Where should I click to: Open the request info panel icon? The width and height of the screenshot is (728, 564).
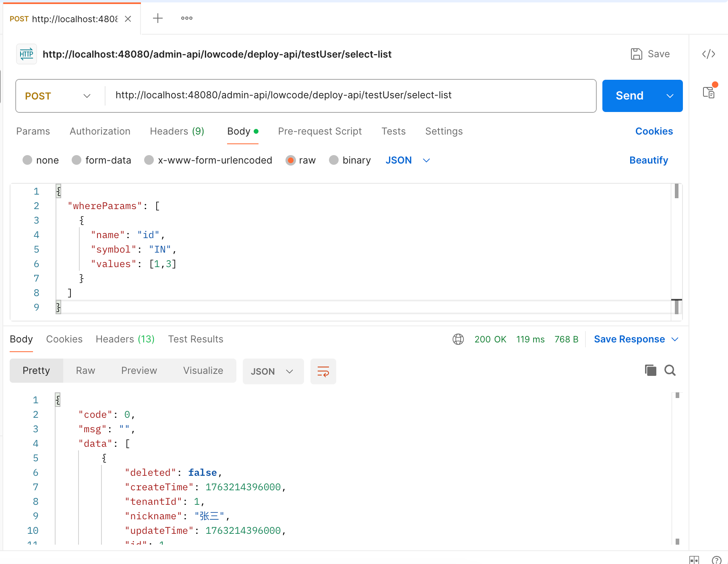(x=709, y=92)
